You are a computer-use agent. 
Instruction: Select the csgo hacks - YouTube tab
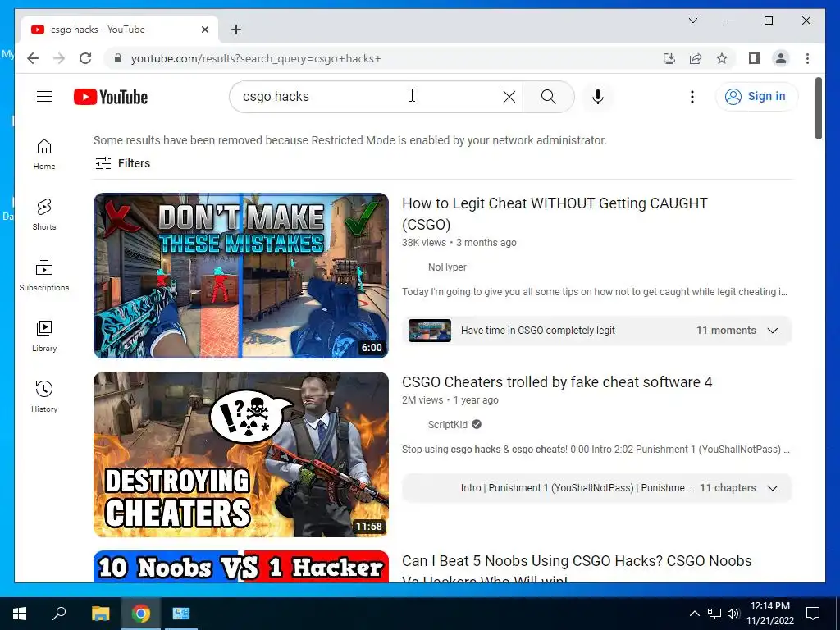pyautogui.click(x=120, y=30)
